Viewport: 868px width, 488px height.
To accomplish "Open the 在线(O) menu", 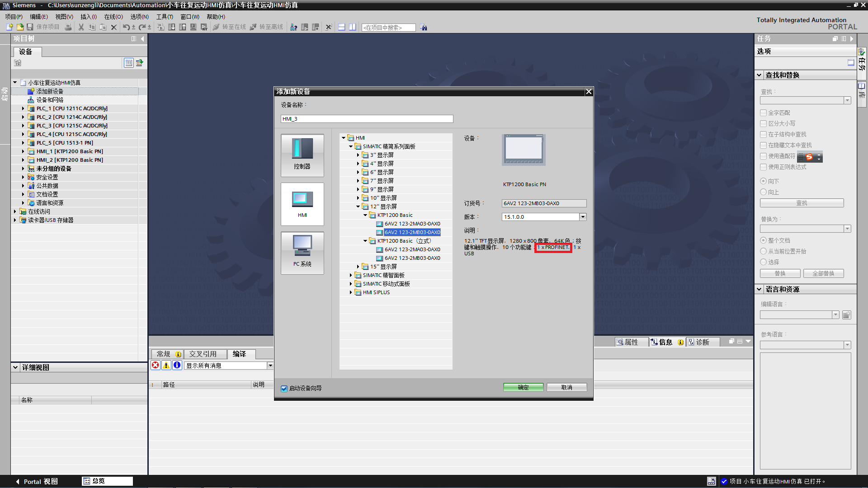I will click(x=113, y=17).
